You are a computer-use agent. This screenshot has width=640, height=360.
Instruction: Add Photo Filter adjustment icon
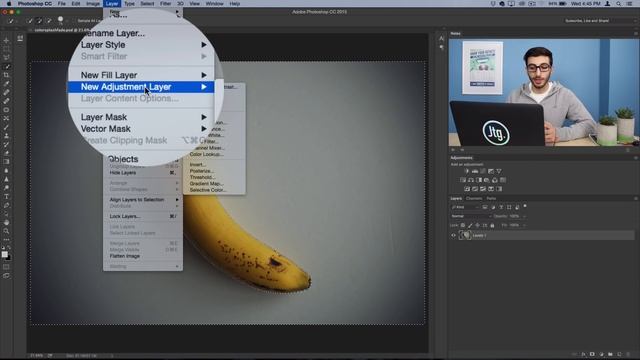(x=487, y=180)
